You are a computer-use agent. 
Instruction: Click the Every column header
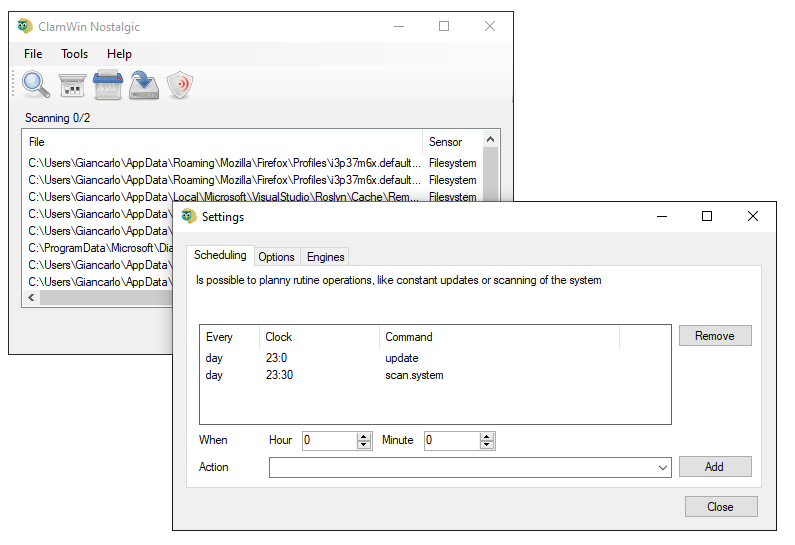(230, 337)
